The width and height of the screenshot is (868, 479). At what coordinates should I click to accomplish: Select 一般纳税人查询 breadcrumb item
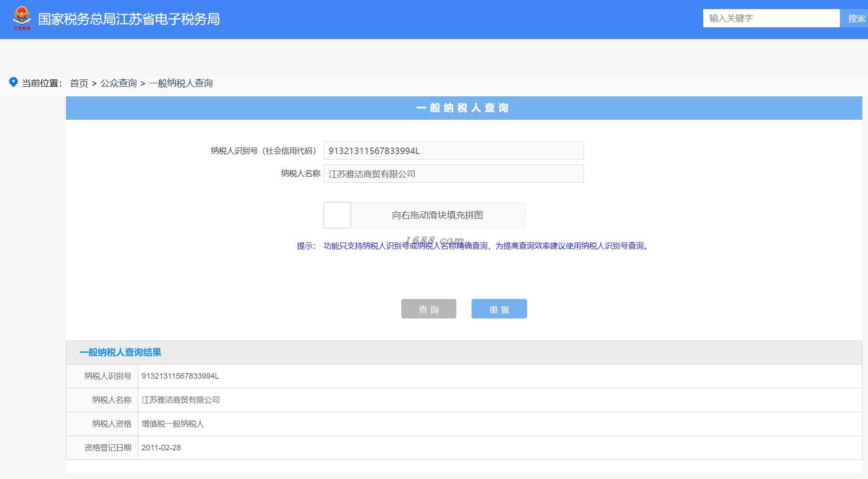click(181, 83)
